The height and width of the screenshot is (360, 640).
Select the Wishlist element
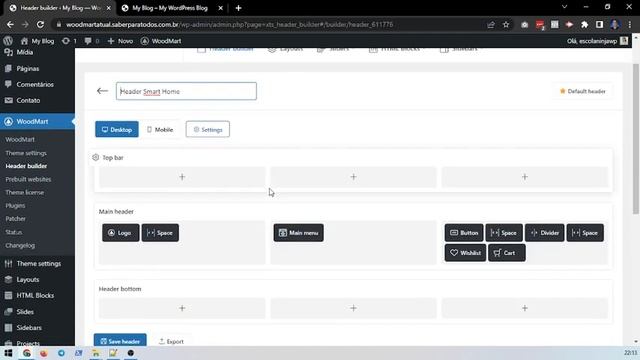465,253
